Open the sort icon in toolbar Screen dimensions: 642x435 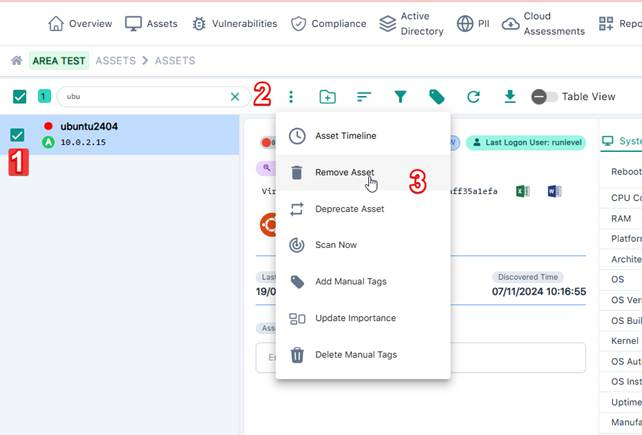click(x=364, y=97)
